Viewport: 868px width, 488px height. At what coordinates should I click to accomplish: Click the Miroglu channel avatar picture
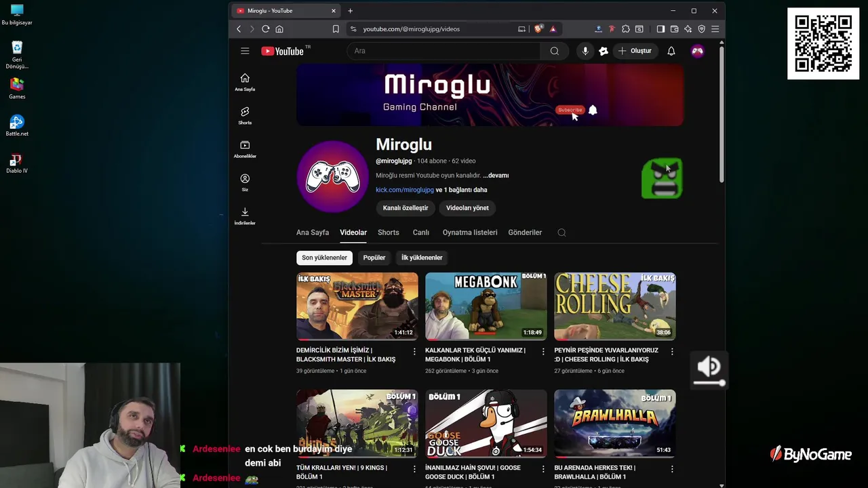pos(332,176)
